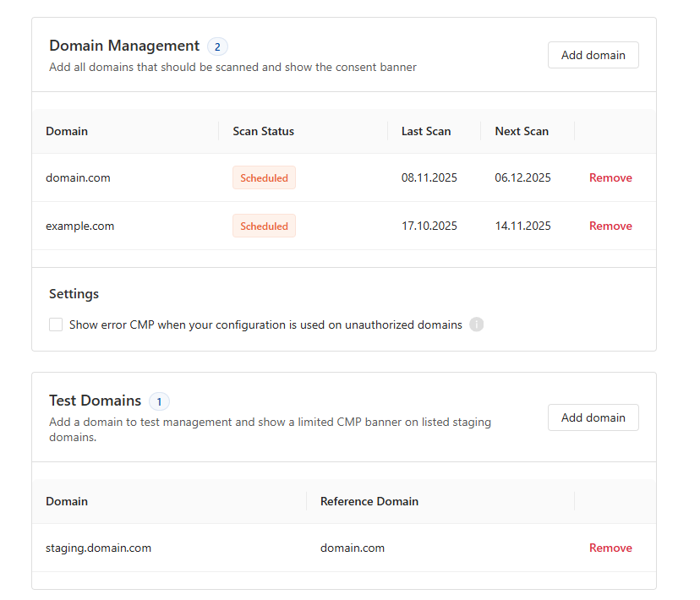Viewport: 700px width, 600px height.
Task: Click 'Show error CMP' checkbox label text
Action: click(265, 325)
